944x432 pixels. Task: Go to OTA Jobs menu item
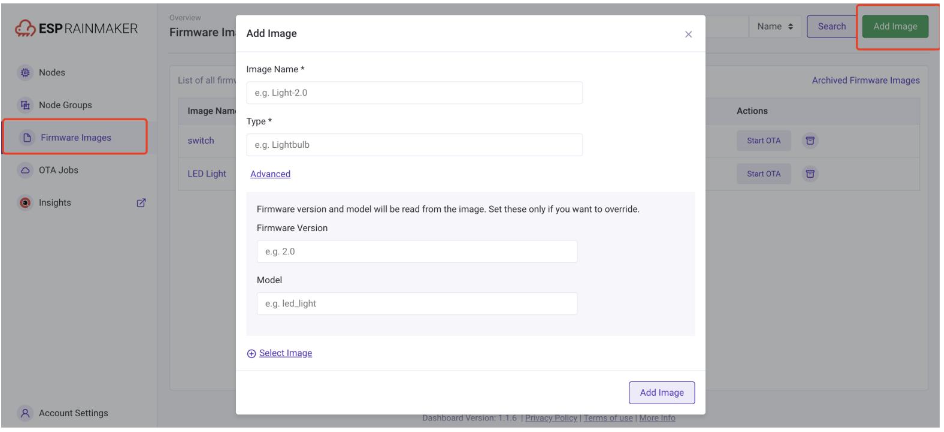click(58, 170)
